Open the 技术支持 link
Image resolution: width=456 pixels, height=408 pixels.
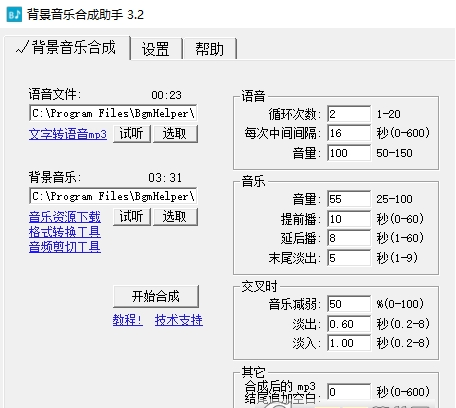(179, 320)
